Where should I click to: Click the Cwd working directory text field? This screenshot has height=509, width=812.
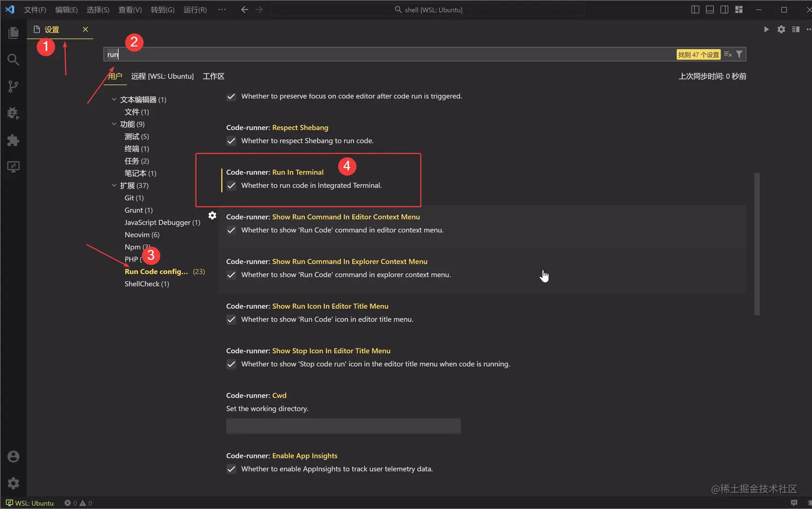click(x=343, y=426)
